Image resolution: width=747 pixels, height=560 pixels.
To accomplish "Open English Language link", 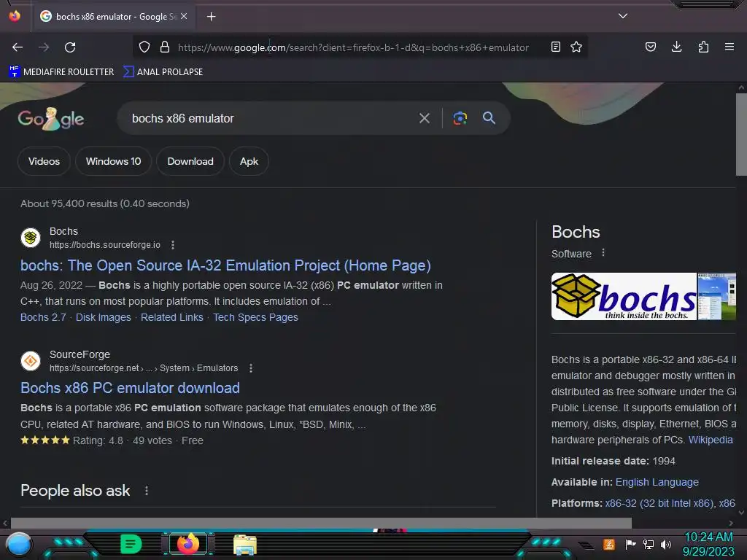I will click(657, 482).
